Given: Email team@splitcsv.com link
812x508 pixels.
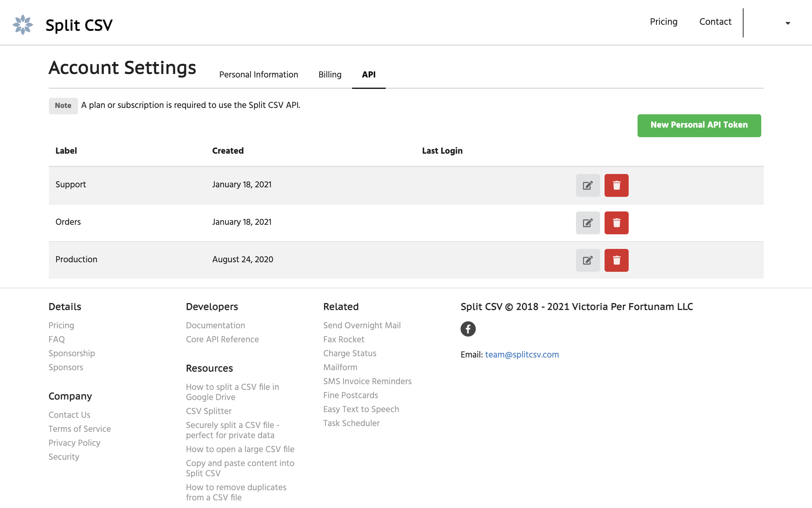Looking at the screenshot, I should [x=522, y=355].
